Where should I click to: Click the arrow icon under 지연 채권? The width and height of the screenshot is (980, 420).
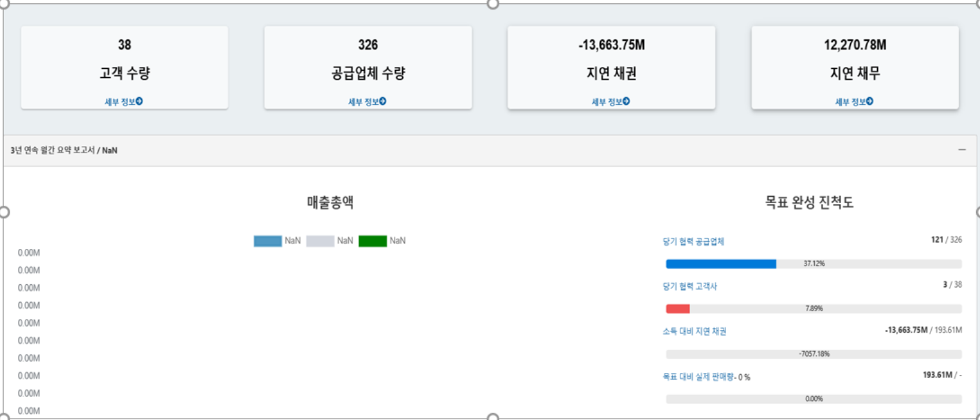pos(627,102)
